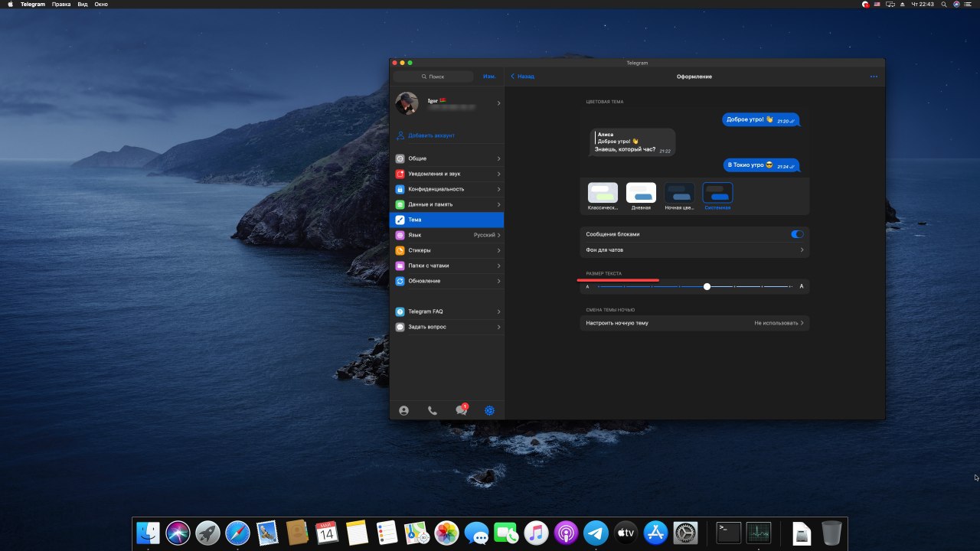
Task: Click the Поиск search field
Action: (433, 77)
